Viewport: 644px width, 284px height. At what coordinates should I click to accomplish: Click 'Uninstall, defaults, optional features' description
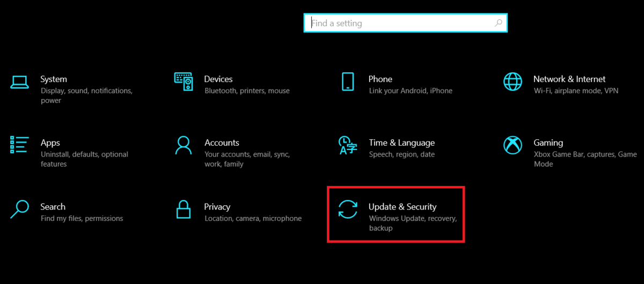coord(84,159)
